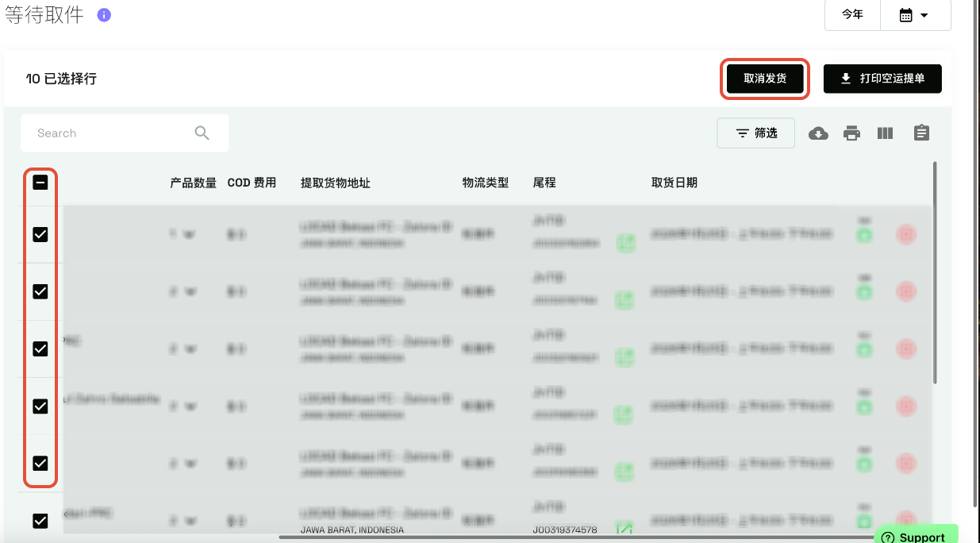Click the 物流类型 column header

[x=486, y=183]
